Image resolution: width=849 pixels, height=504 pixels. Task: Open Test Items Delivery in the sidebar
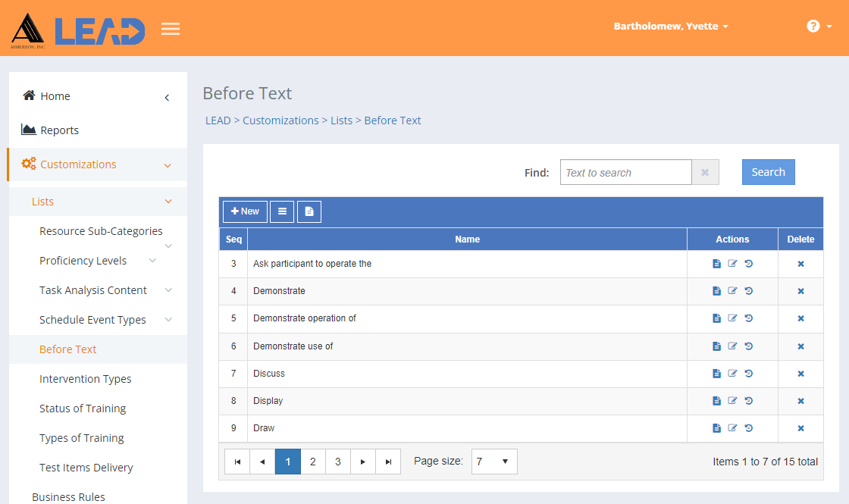(86, 467)
